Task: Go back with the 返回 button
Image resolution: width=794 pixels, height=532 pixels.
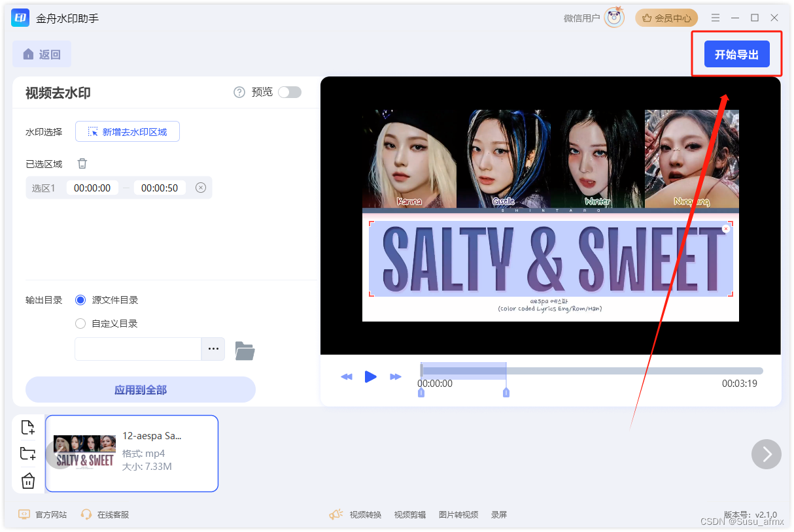Action: click(42, 54)
